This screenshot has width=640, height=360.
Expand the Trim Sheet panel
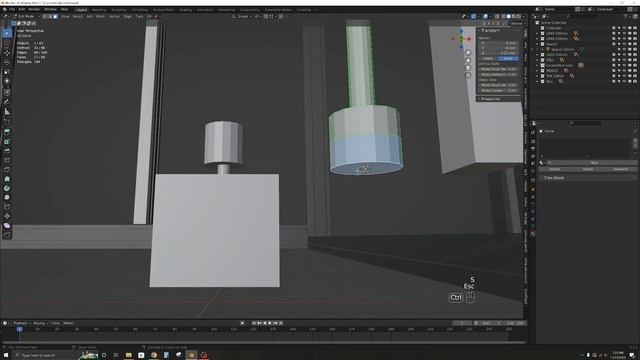pos(554,178)
